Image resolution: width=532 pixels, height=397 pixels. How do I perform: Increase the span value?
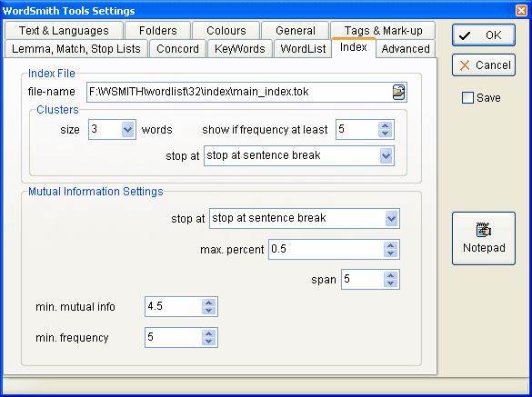coord(390,275)
